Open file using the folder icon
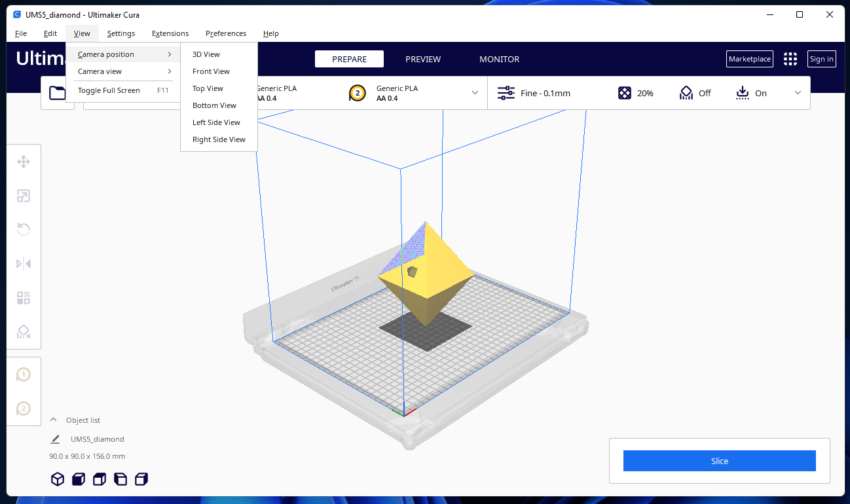Screen dimensions: 850x504 point(58,93)
